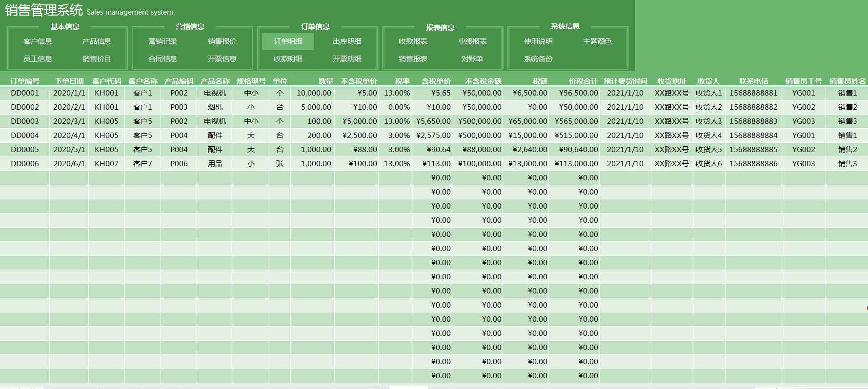Open 使用说明 instructions

coord(538,41)
